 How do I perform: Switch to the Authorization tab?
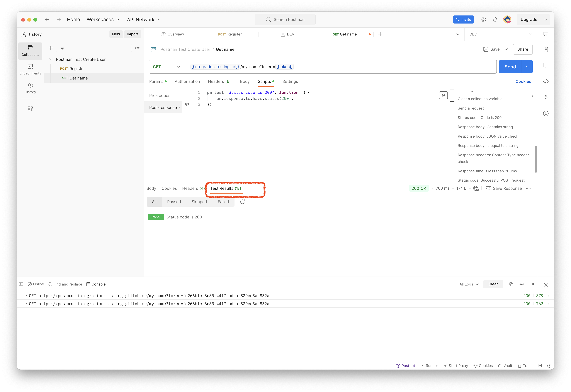pyautogui.click(x=187, y=82)
